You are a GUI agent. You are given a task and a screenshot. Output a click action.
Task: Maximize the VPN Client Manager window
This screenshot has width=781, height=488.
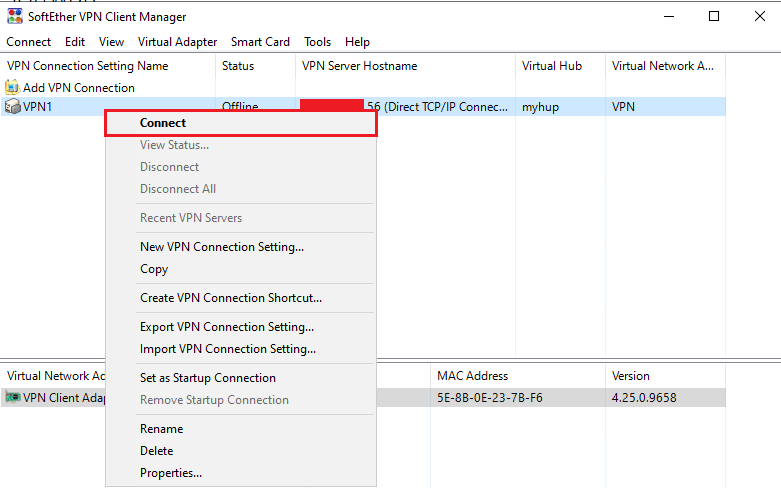(714, 16)
